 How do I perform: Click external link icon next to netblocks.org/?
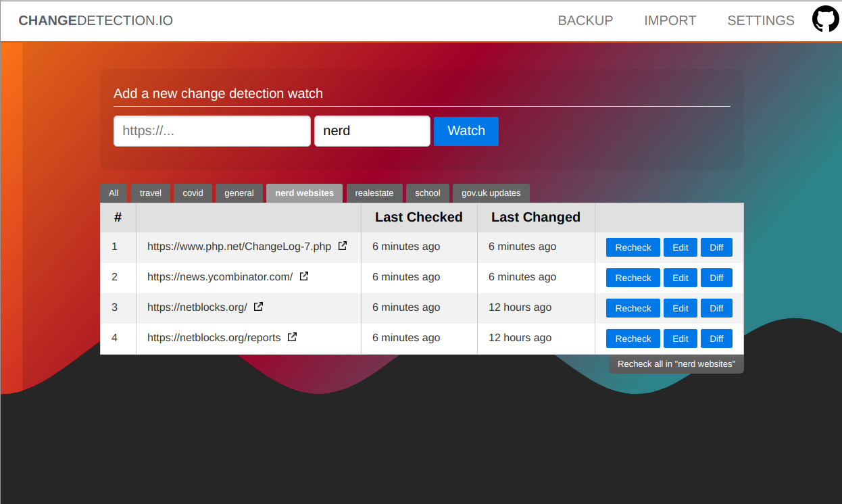pos(258,307)
